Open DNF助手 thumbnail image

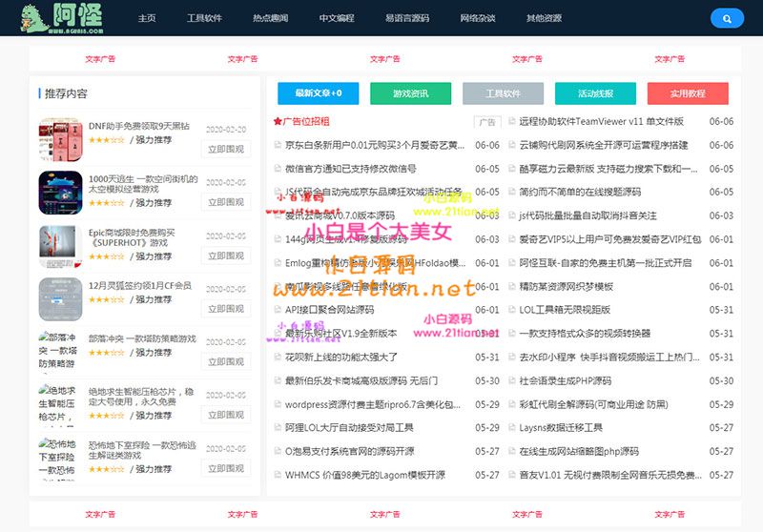(x=60, y=139)
